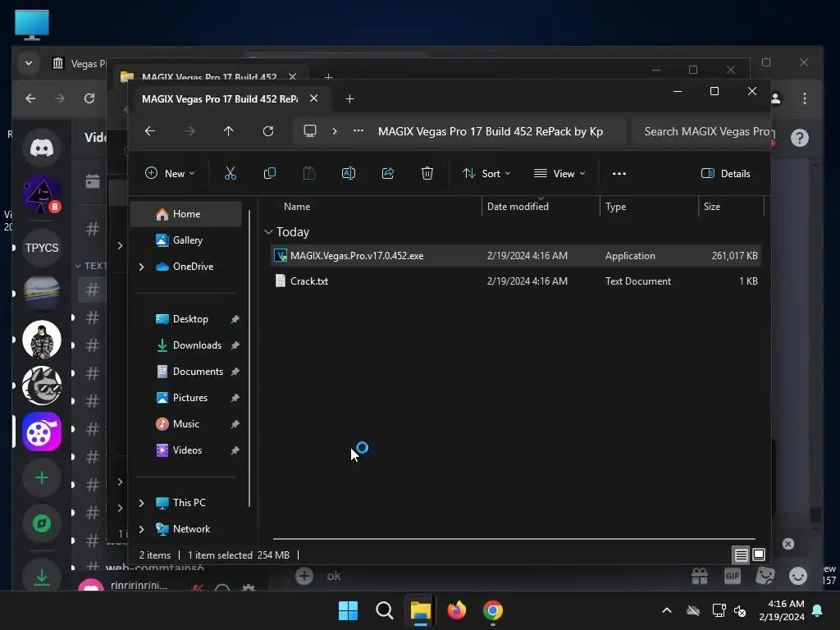Select the MAGIX Vegas Pro 17 Build 452 RePack tab

pos(220,99)
